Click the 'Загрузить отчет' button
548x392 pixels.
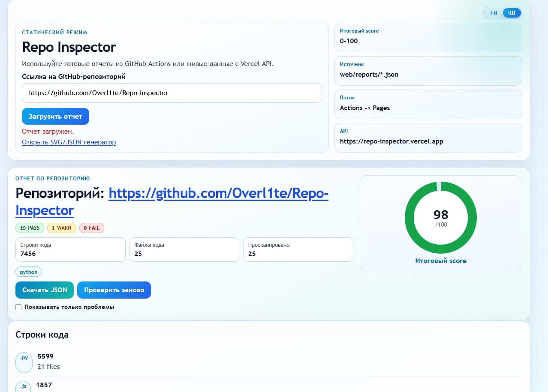[x=55, y=116]
